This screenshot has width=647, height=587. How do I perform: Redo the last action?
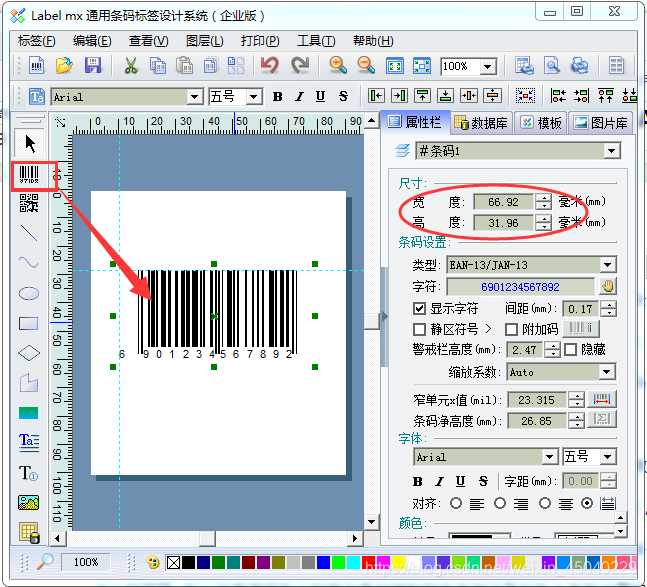coord(300,66)
